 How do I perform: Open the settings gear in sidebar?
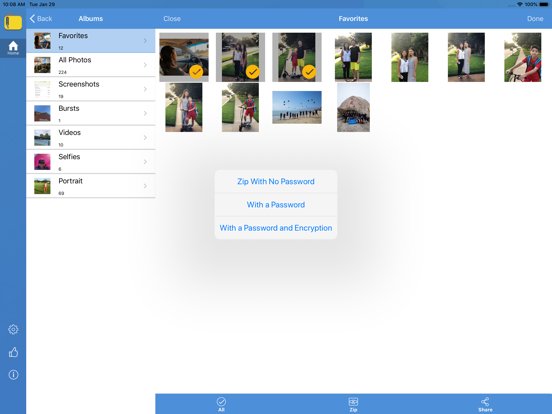click(x=13, y=330)
